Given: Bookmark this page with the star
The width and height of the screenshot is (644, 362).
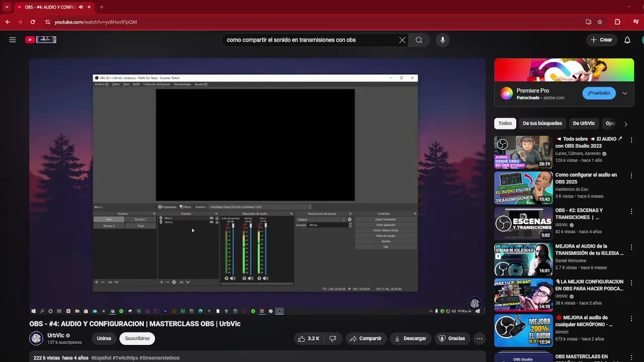Looking at the screenshot, I should [600, 22].
